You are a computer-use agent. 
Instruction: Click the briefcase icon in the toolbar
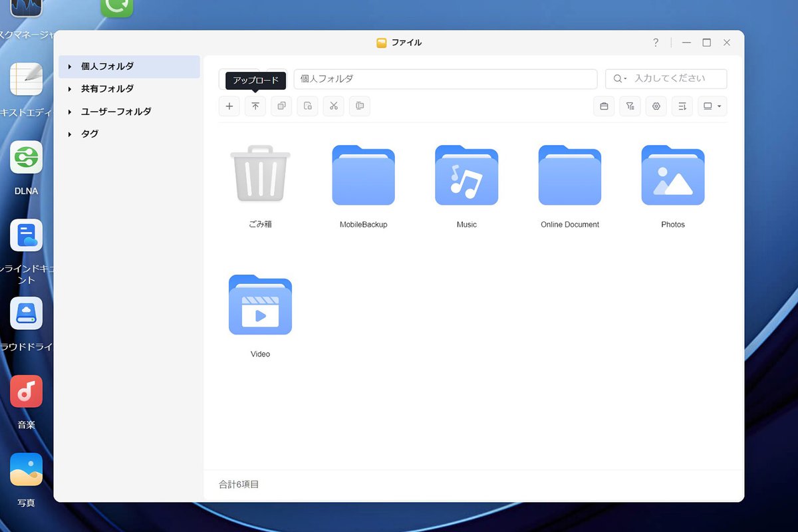click(604, 106)
